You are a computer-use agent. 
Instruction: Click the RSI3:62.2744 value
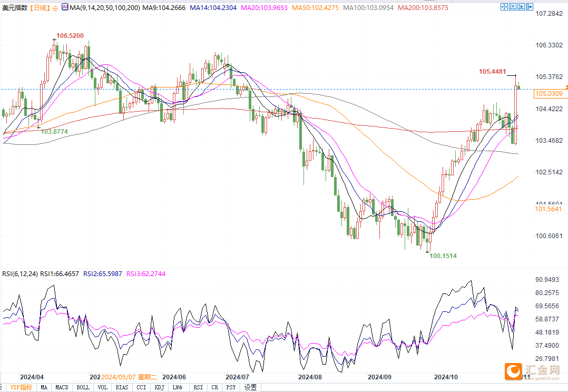146,274
